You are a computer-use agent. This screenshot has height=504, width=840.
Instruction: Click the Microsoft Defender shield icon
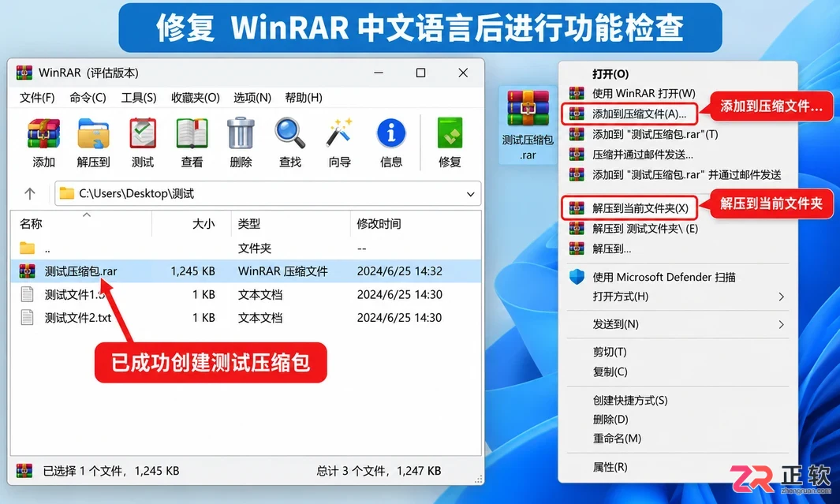577,277
